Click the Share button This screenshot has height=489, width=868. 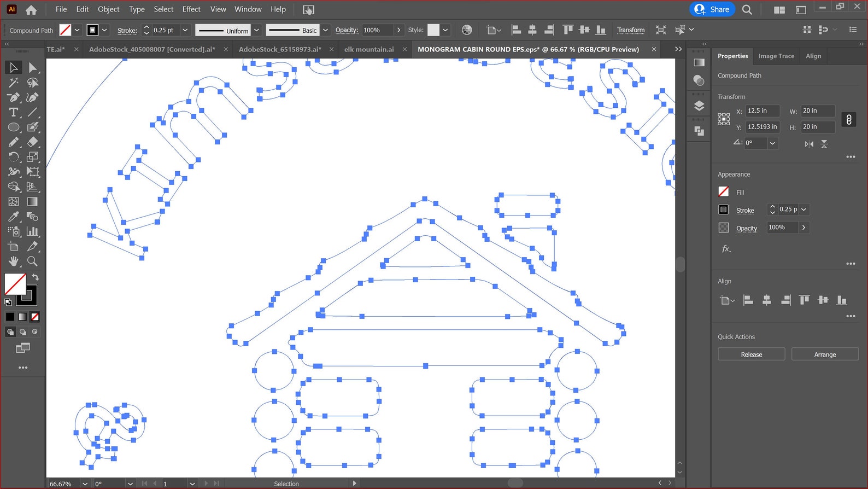(712, 9)
